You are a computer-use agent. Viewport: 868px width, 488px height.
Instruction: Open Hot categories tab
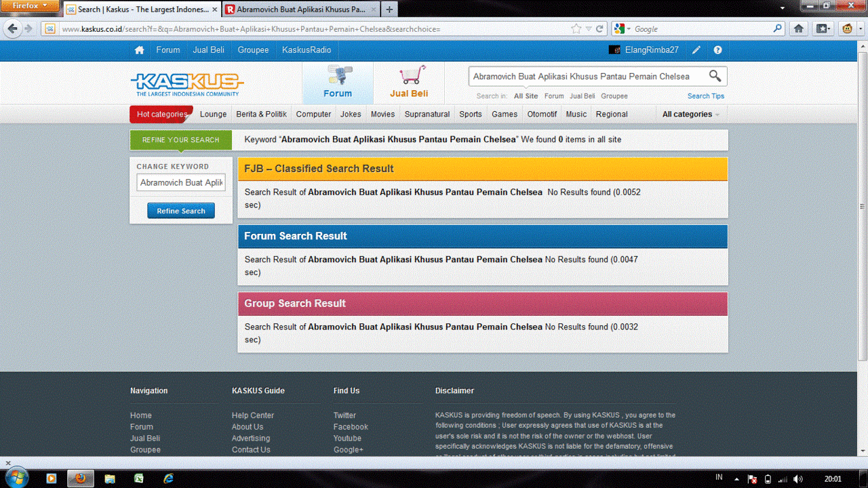[x=161, y=115]
